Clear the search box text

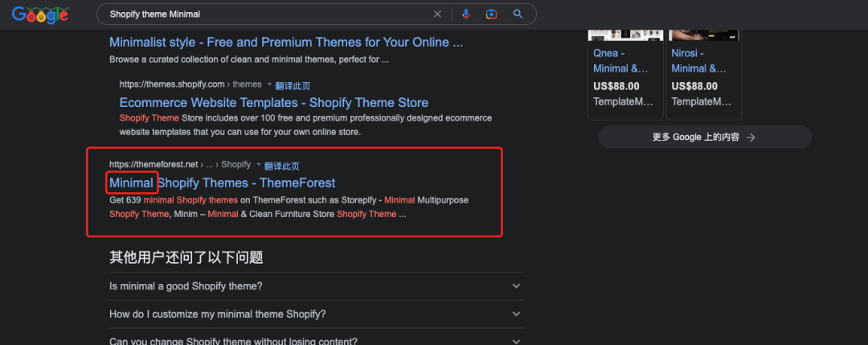(437, 14)
